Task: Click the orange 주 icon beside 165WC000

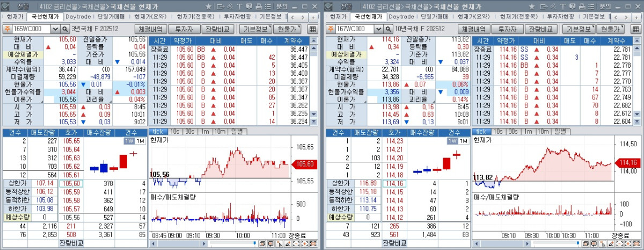Action: (7, 28)
